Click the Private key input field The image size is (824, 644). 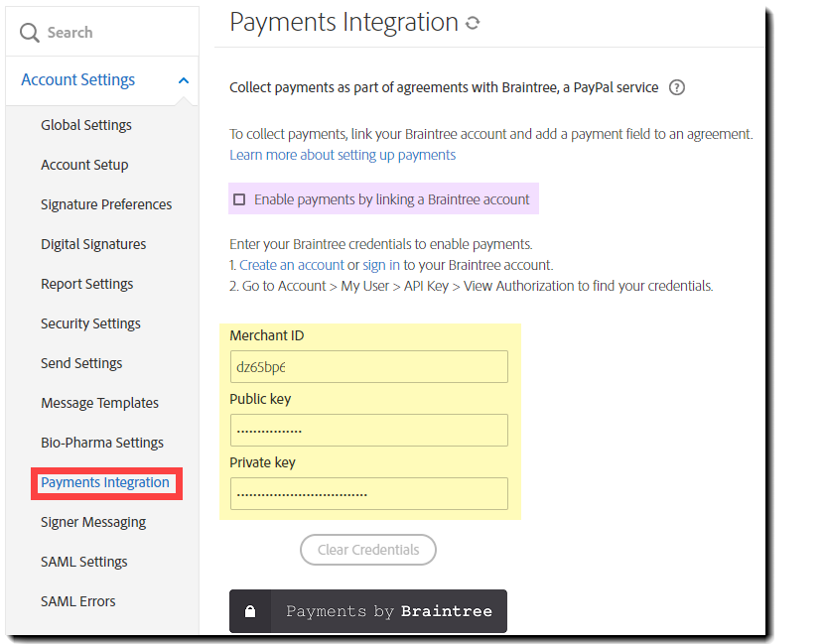[x=368, y=493]
